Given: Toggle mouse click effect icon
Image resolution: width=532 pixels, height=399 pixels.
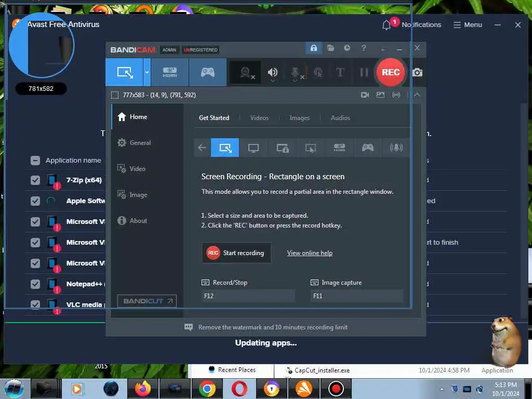Looking at the screenshot, I should [318, 72].
